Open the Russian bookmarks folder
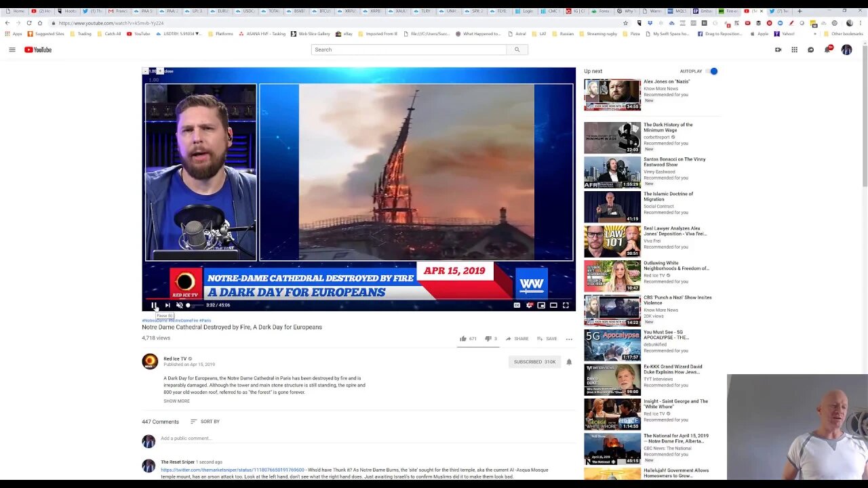Screen dimensions: 868x488 pos(562,34)
